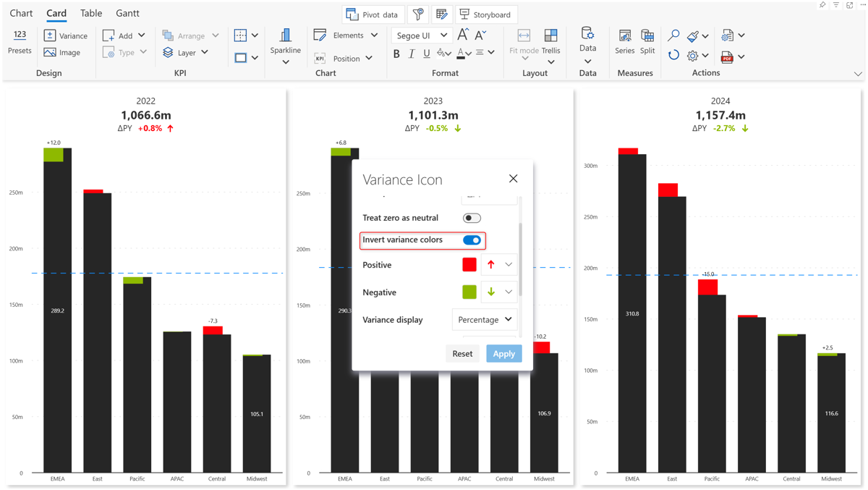Switch to the Table tab

(91, 13)
